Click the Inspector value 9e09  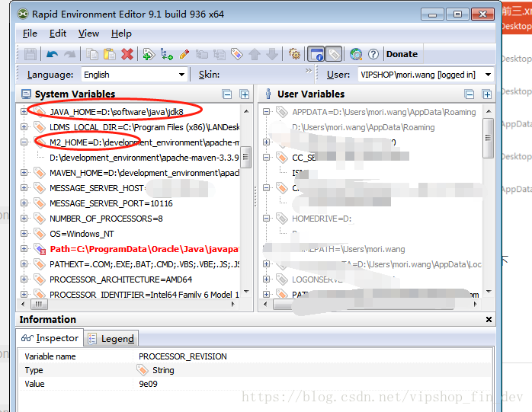tap(149, 384)
